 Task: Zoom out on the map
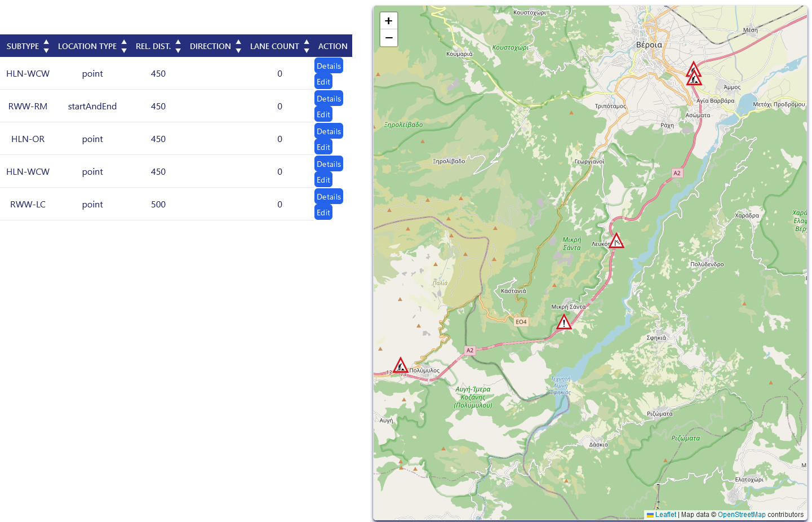(x=389, y=38)
